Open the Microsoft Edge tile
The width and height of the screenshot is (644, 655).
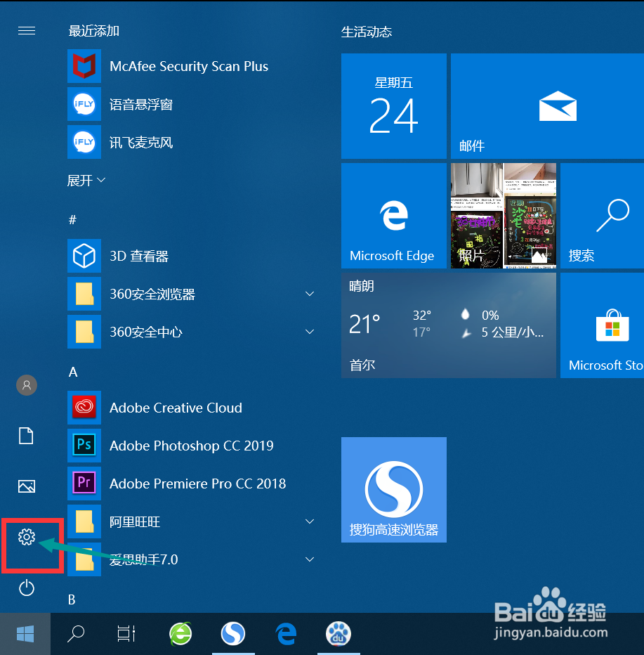pos(394,216)
